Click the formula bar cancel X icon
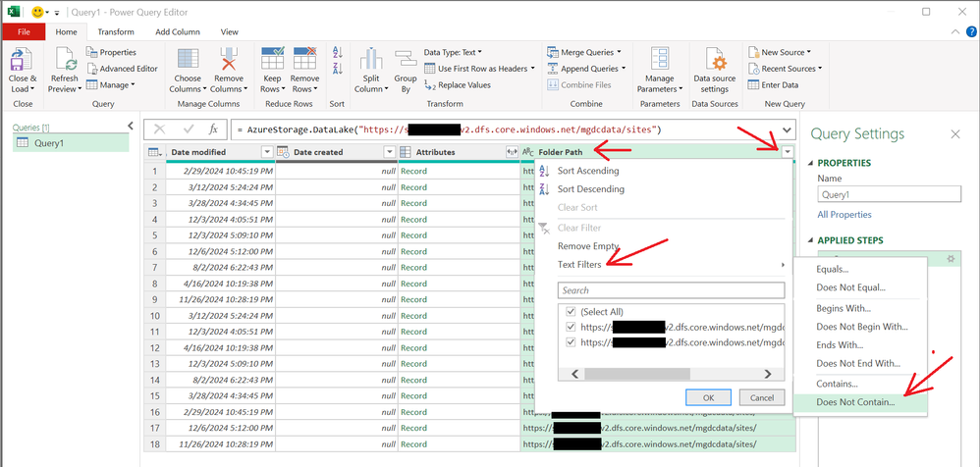The height and width of the screenshot is (467, 980). [159, 130]
